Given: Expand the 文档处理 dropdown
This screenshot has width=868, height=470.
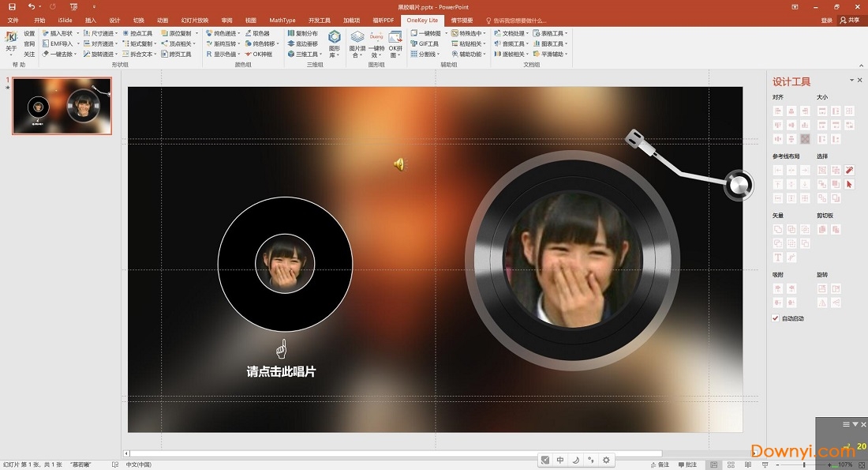Looking at the screenshot, I should coord(527,32).
